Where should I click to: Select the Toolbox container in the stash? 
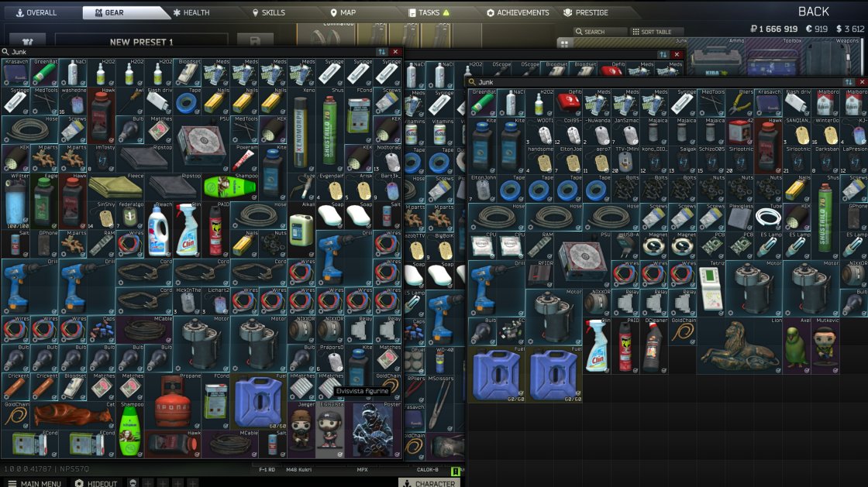(x=774, y=57)
